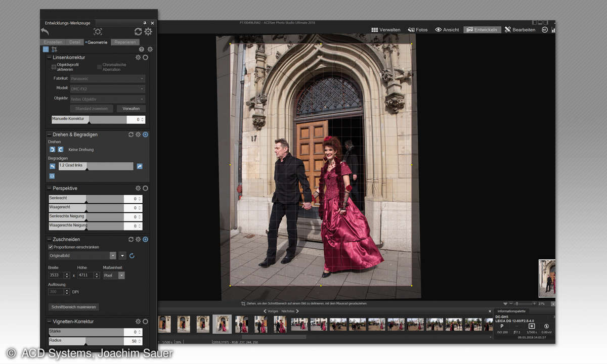Open the large settings gear at panel top
Image resolution: width=607 pixels, height=364 pixels.
pyautogui.click(x=148, y=31)
